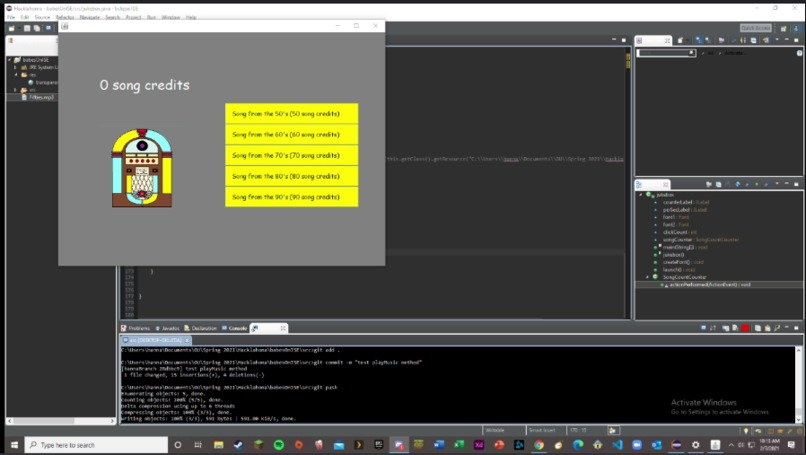Screen dimensions: 806x455
Task: Click the Windows taskbar search box
Action: (x=96, y=445)
